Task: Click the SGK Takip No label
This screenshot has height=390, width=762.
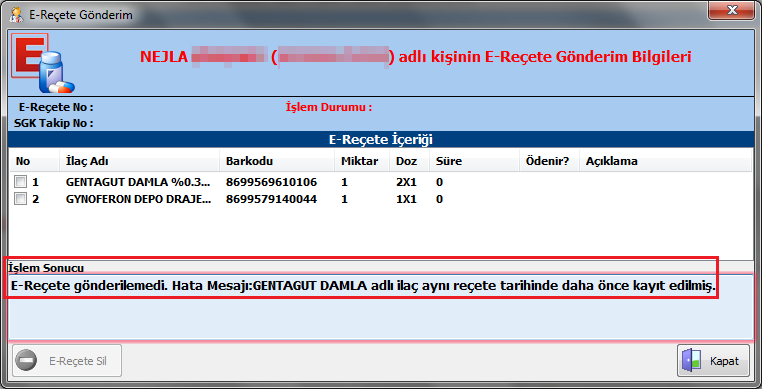Action: click(x=53, y=123)
